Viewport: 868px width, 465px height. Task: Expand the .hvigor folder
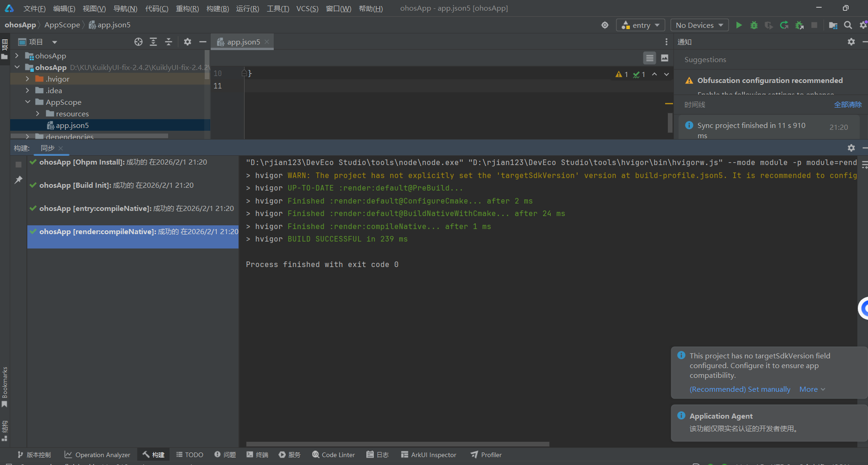coord(27,79)
